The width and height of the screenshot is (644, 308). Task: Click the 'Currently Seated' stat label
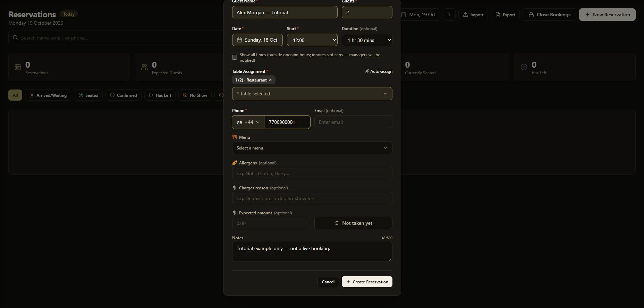[x=420, y=73]
